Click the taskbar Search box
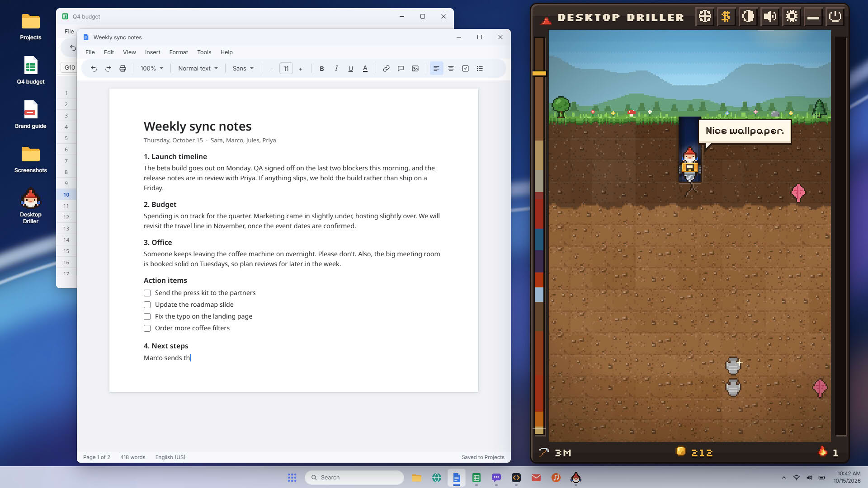 pyautogui.click(x=354, y=478)
